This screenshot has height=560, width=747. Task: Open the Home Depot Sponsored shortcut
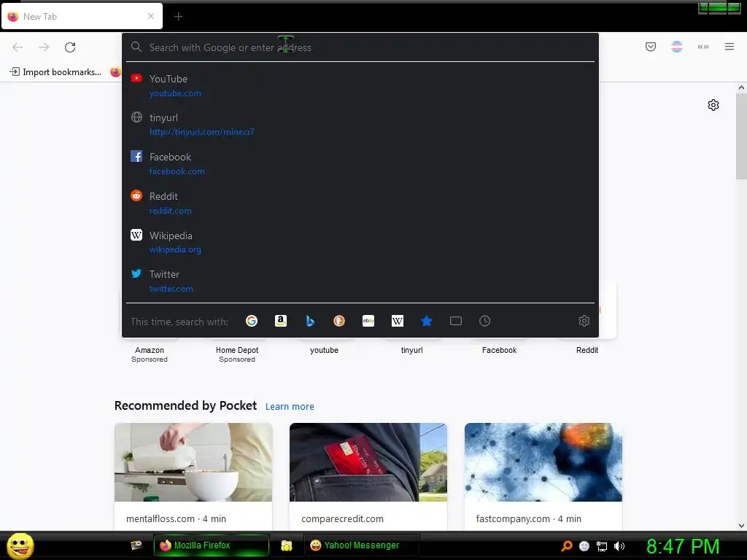[x=237, y=354]
